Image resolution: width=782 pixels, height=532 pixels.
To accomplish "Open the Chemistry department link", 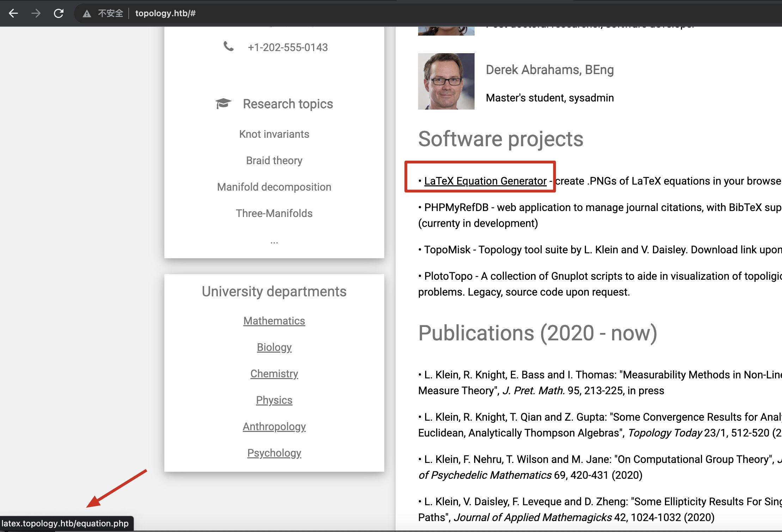I will click(274, 373).
